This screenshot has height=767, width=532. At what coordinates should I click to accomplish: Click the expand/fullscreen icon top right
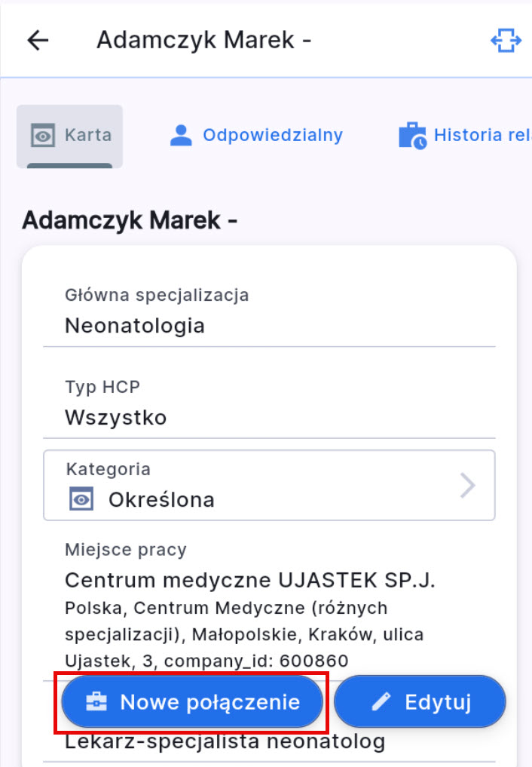(x=506, y=40)
